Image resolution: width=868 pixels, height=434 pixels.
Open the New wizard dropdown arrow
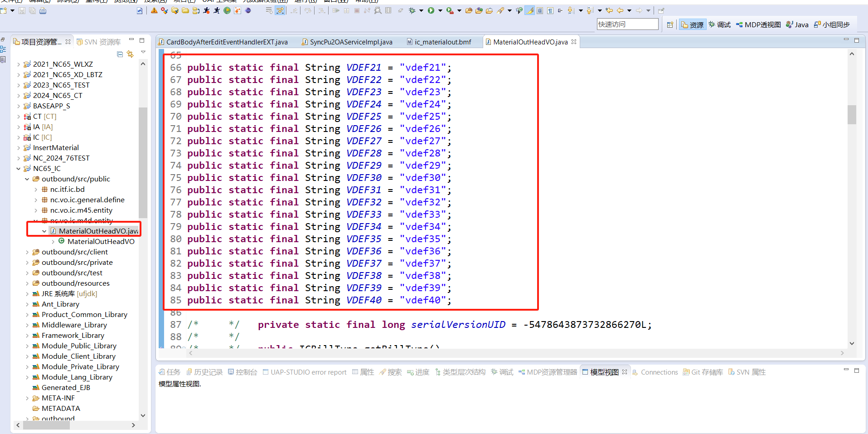[12, 10]
